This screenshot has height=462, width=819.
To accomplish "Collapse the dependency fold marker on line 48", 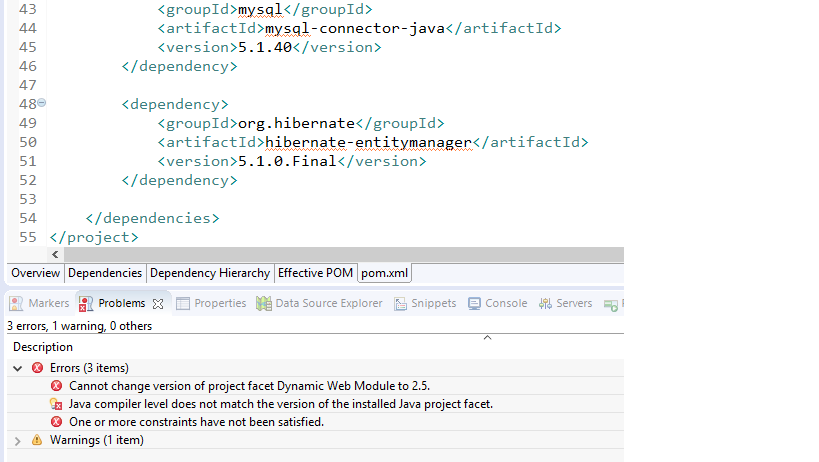I will [x=42, y=103].
